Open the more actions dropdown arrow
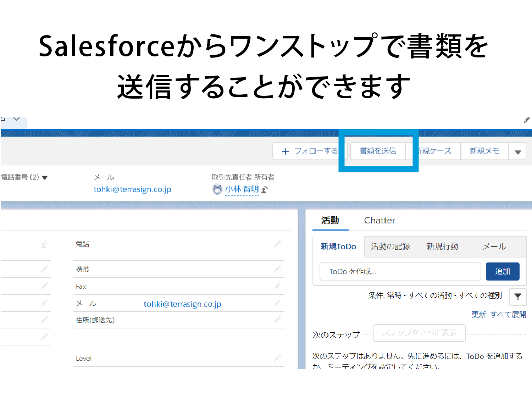532x399 pixels. (517, 151)
